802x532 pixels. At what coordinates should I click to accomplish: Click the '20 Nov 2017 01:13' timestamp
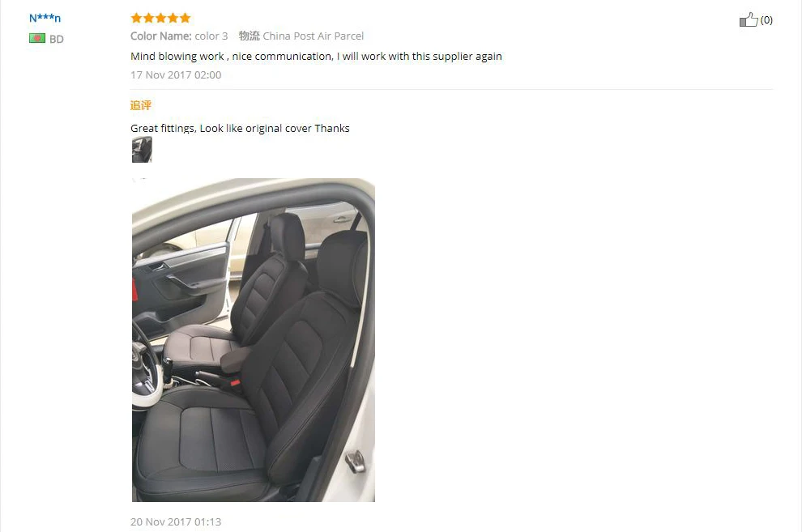pos(176,521)
